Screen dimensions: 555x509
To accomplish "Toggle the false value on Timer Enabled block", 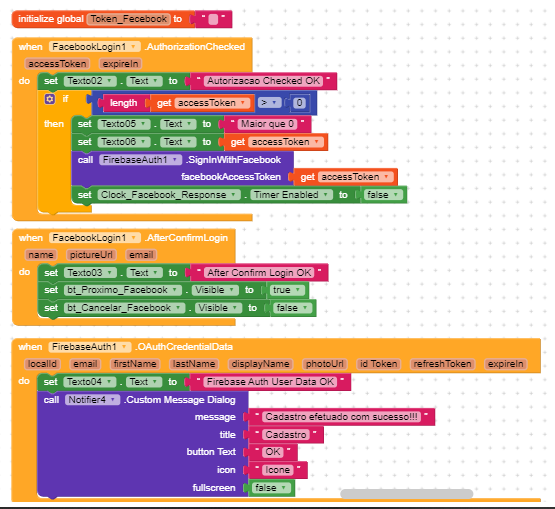I will point(383,195).
